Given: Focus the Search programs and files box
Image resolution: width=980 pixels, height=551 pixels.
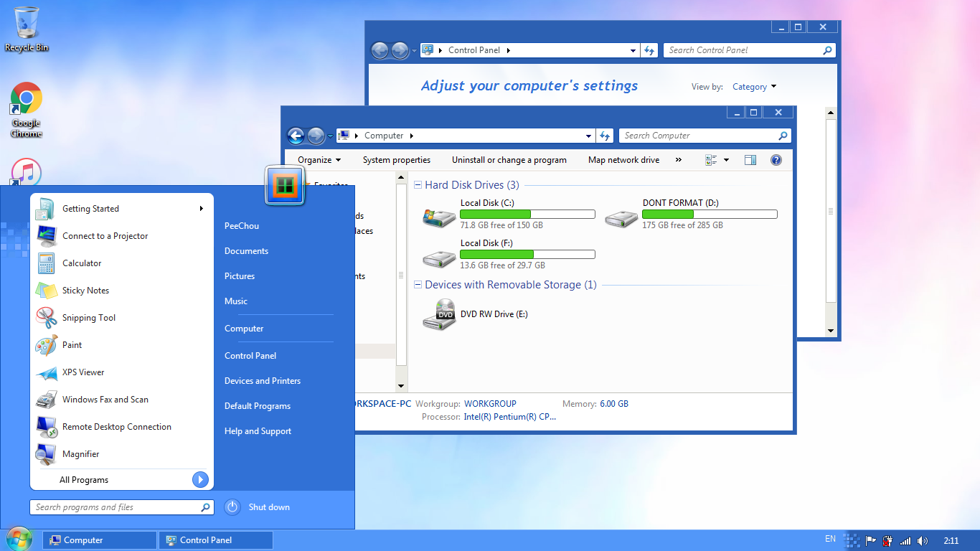Looking at the screenshot, I should click(122, 507).
